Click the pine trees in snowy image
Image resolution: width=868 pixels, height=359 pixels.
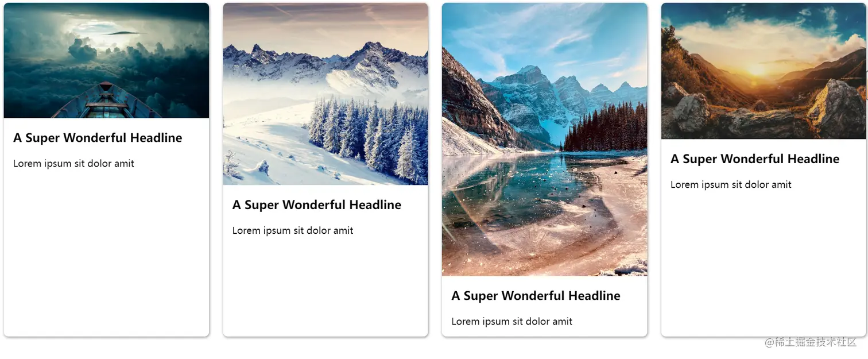367,138
